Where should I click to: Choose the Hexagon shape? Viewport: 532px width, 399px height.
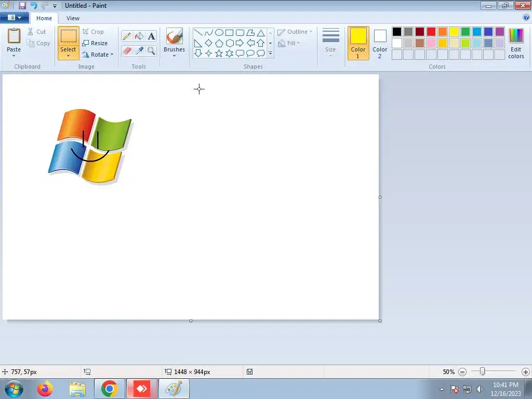point(229,43)
